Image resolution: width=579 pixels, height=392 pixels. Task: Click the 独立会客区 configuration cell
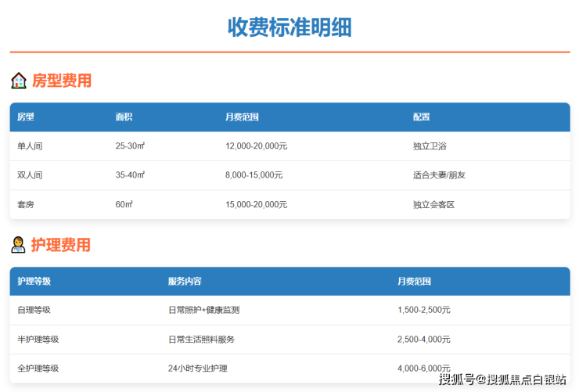point(433,204)
